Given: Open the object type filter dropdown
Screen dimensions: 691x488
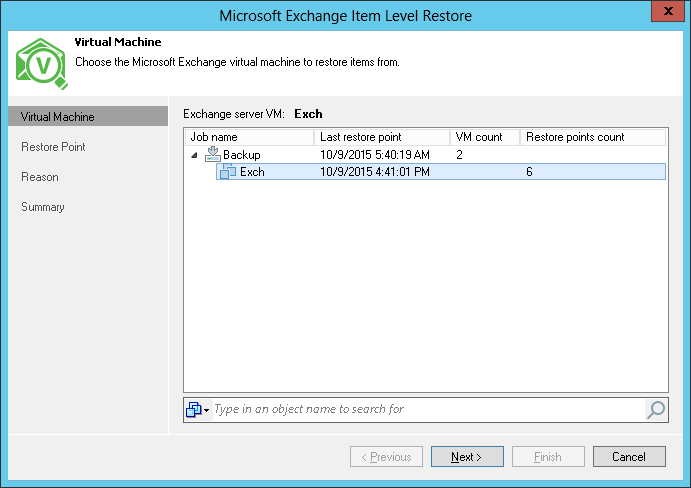Looking at the screenshot, I should [197, 410].
